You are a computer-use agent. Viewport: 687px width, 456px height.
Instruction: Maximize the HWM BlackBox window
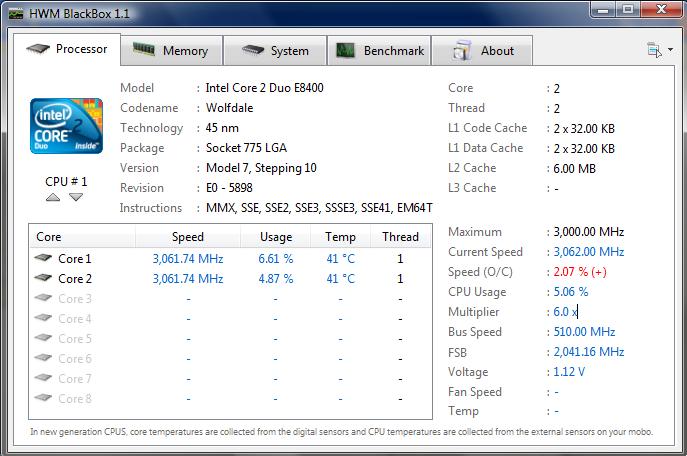(628, 9)
